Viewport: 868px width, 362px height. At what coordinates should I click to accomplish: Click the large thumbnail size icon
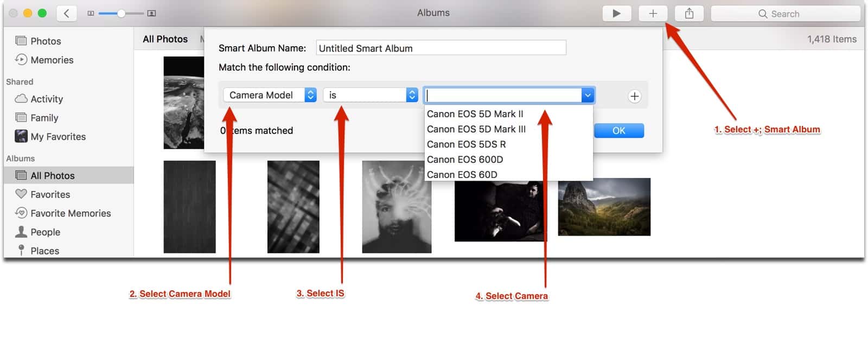[152, 14]
